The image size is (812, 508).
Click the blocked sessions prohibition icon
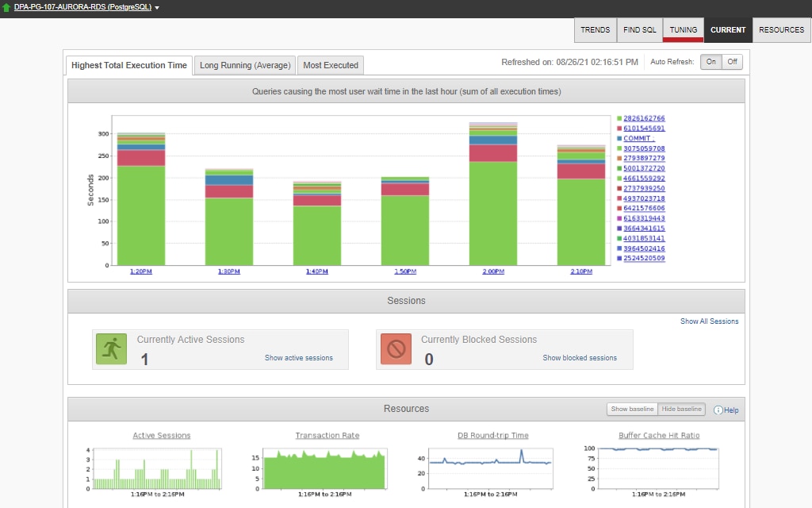(395, 349)
